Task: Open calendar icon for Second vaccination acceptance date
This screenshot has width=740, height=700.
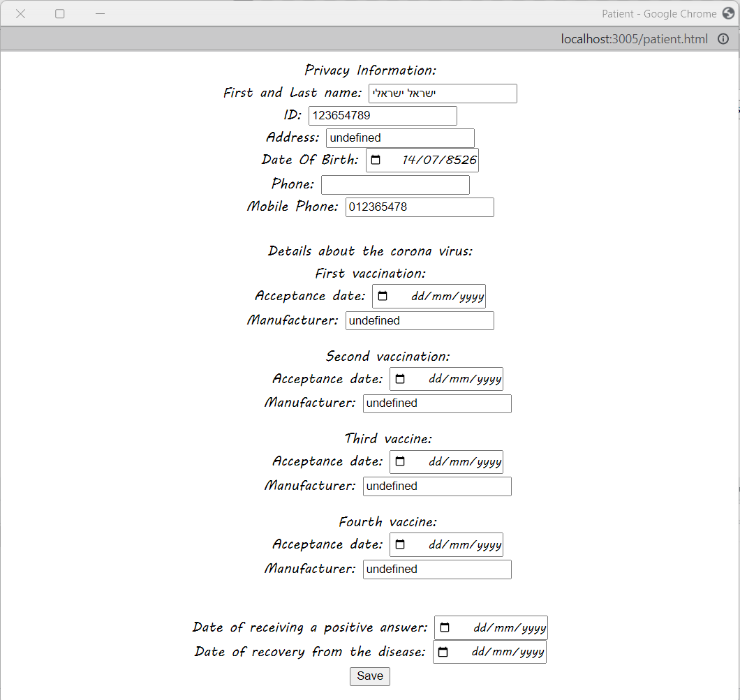Action: pyautogui.click(x=400, y=379)
